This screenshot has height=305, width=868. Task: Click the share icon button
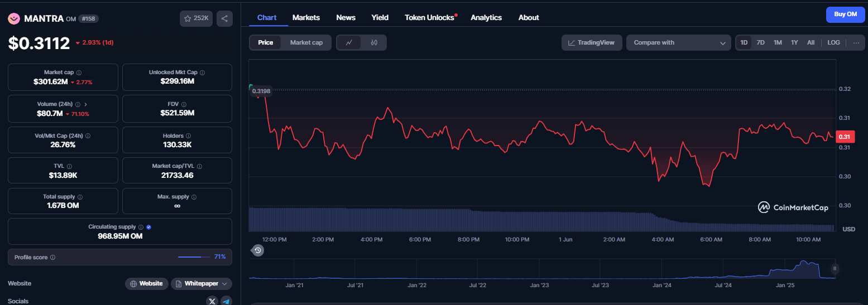224,18
